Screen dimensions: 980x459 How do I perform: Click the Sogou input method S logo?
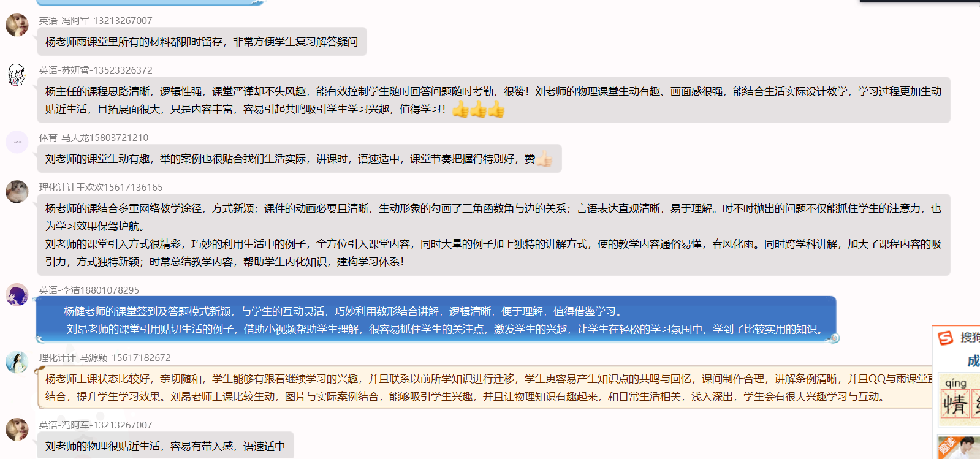coord(946,338)
